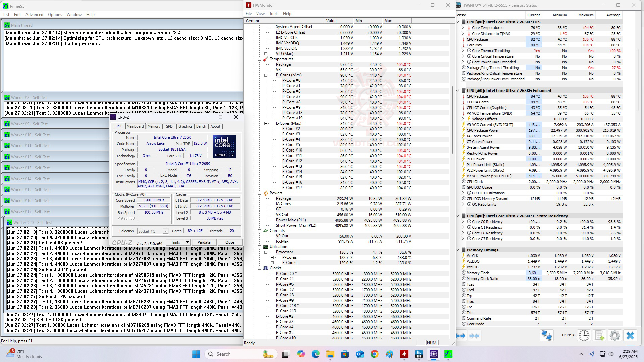Open HWiNFO sensor settings gear
This screenshot has width=644, height=362.
615,336
